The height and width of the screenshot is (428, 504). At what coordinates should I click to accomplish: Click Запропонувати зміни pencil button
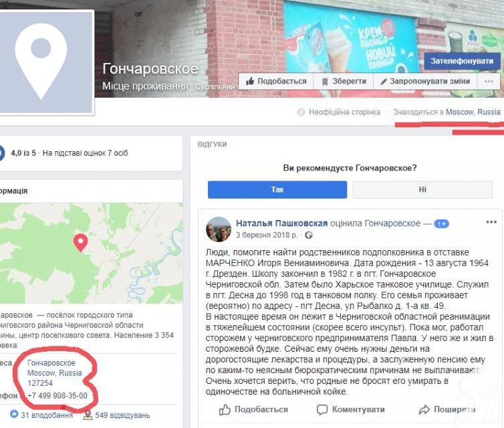(425, 81)
